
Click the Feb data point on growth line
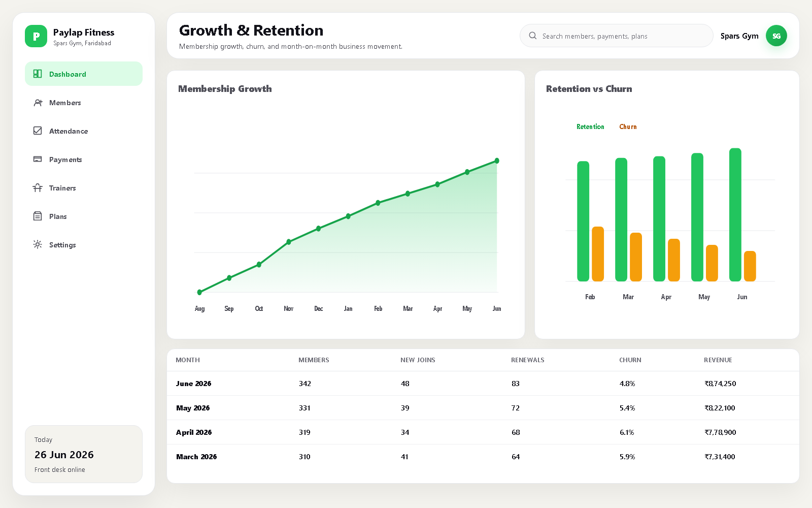coord(378,203)
